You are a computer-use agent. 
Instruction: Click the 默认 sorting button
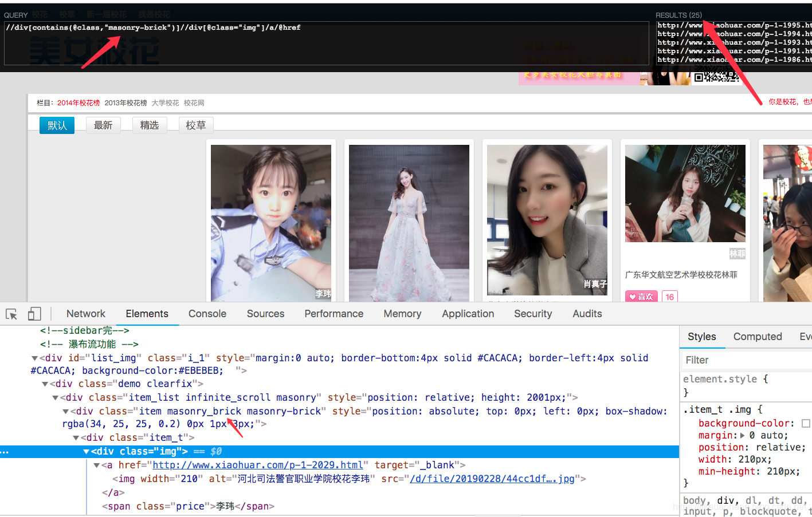57,125
